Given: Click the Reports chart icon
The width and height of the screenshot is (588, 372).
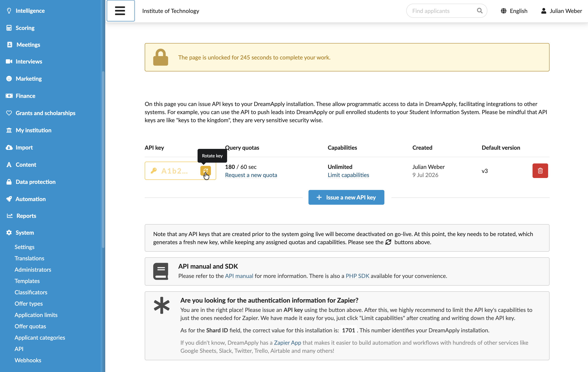Looking at the screenshot, I should click(x=10, y=216).
